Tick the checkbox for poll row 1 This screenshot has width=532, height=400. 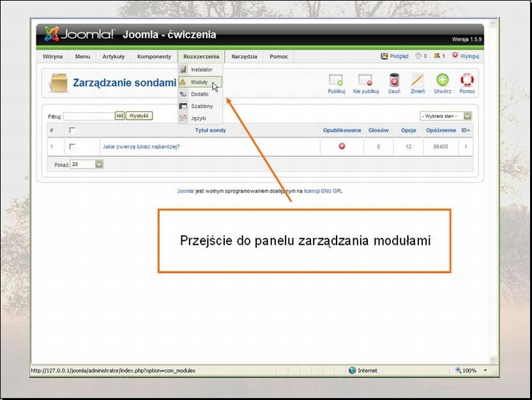72,146
